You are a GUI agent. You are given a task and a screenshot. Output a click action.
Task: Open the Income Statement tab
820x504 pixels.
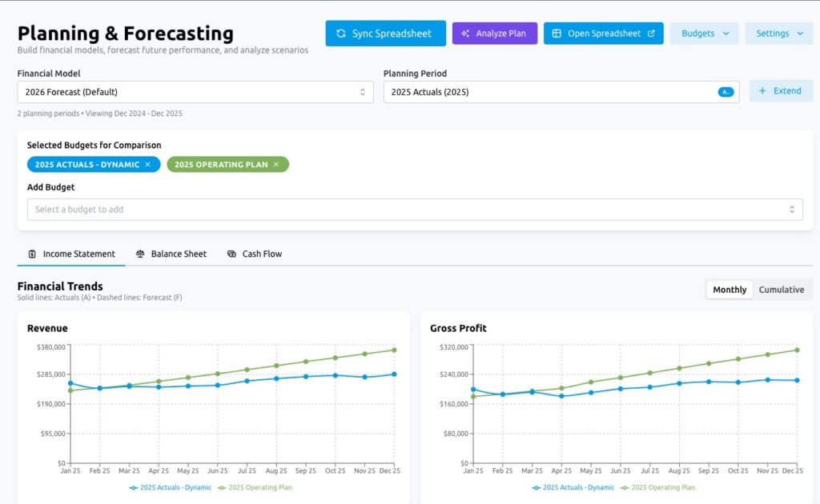(x=71, y=254)
